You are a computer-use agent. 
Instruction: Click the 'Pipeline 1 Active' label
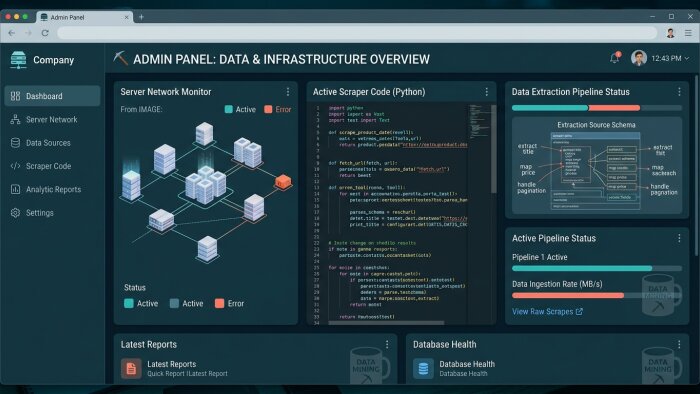539,257
